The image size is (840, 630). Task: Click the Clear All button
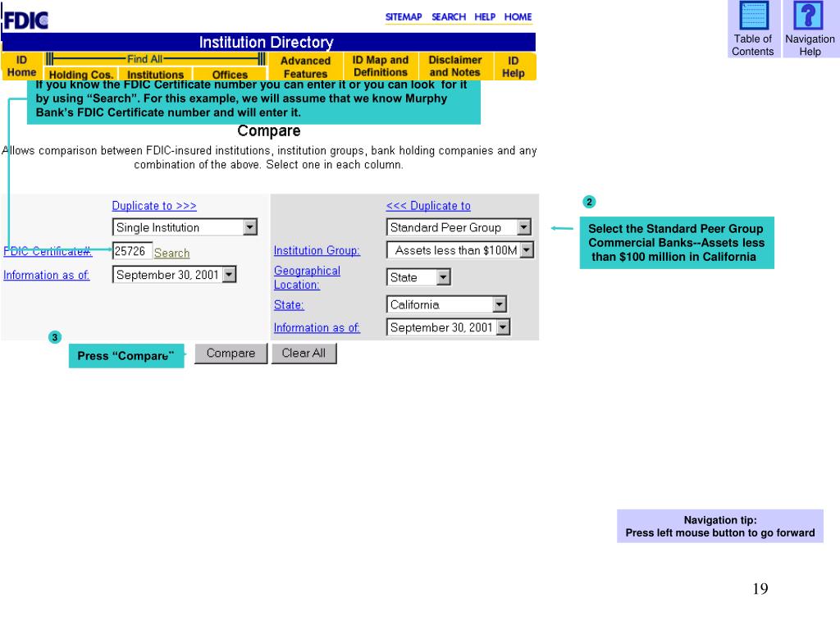[304, 354]
